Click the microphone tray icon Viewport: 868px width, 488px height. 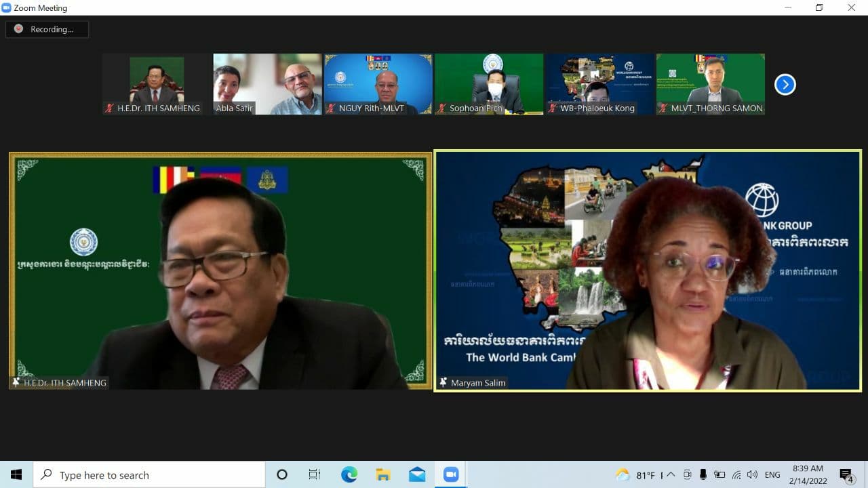pos(703,475)
